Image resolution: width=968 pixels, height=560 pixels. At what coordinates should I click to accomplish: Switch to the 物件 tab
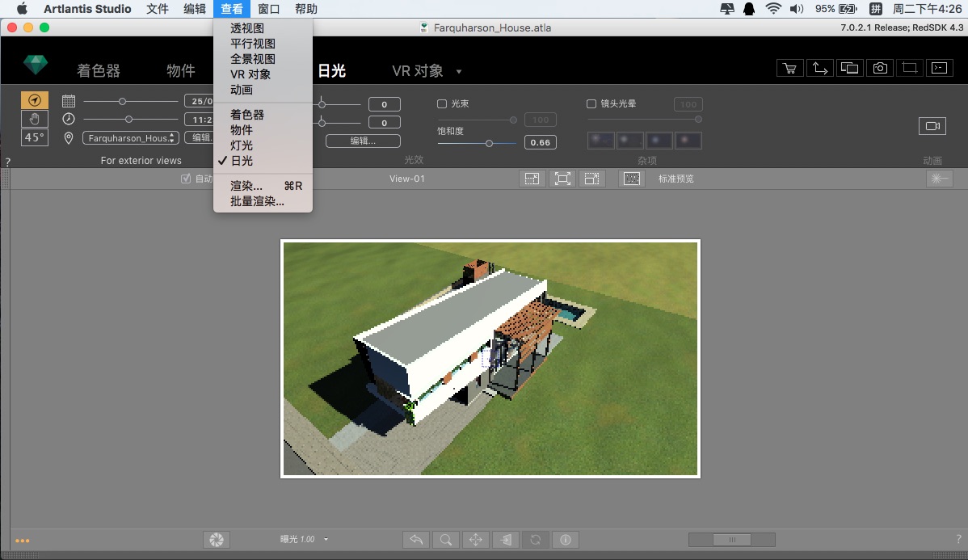click(x=181, y=71)
